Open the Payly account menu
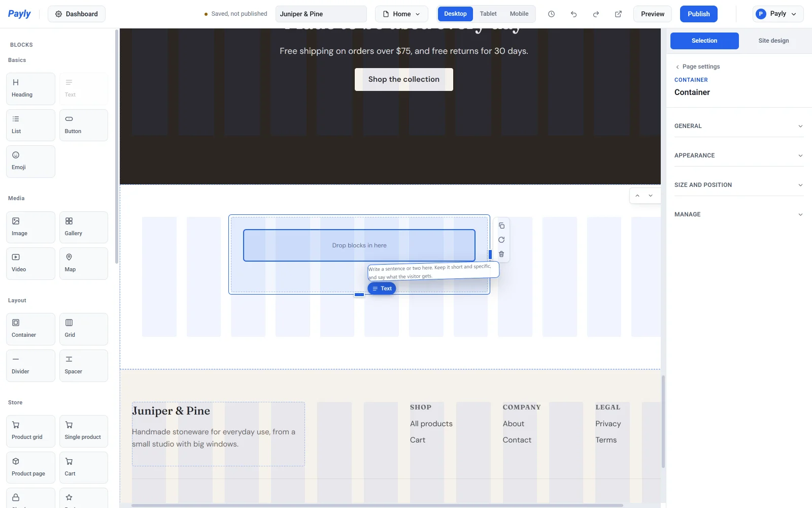 coord(778,14)
